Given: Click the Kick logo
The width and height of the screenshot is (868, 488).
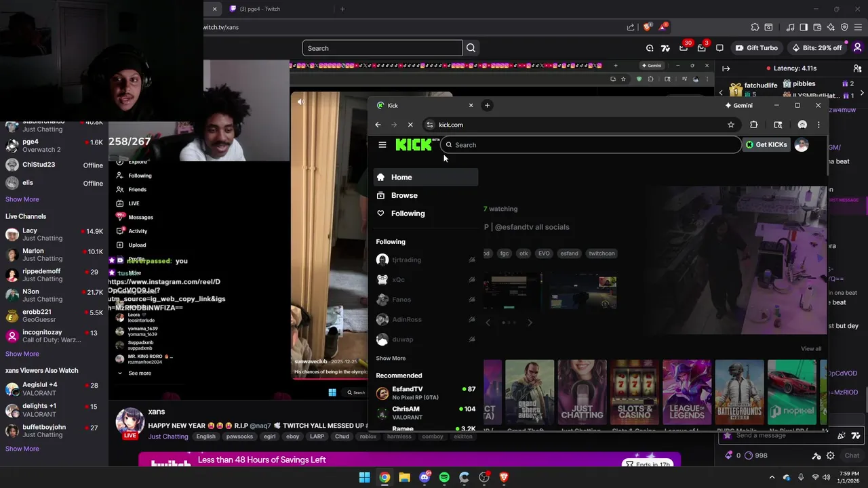Looking at the screenshot, I should 416,144.
